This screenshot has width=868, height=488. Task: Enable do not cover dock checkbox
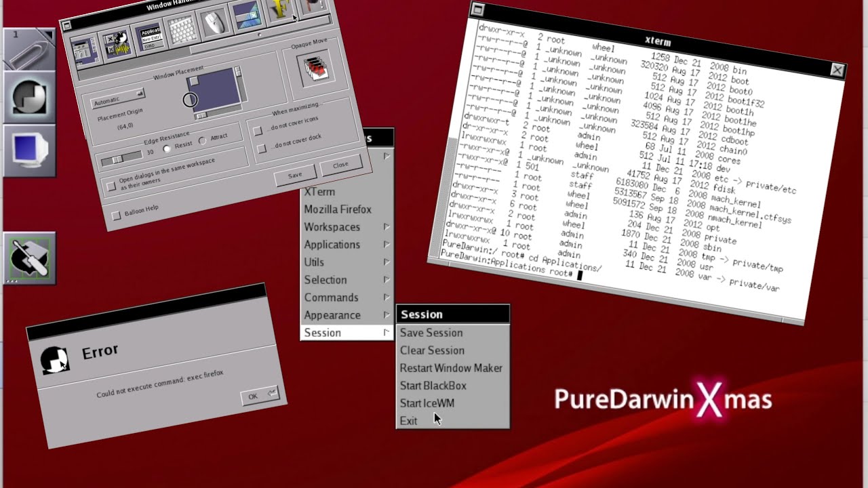(262, 148)
